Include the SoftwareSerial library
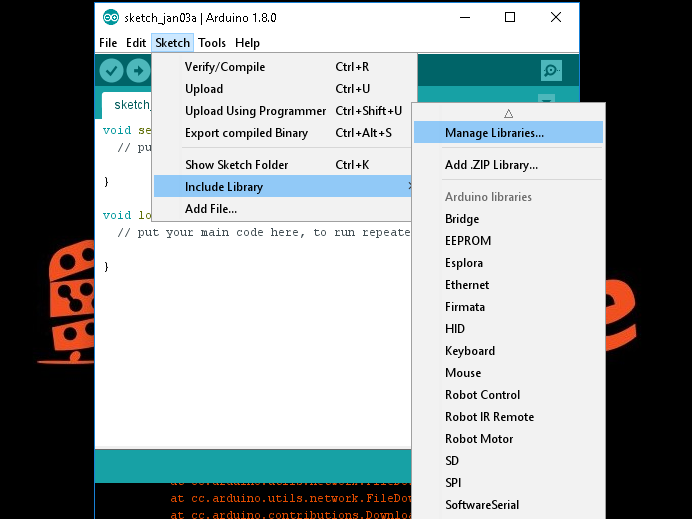 click(x=508, y=505)
